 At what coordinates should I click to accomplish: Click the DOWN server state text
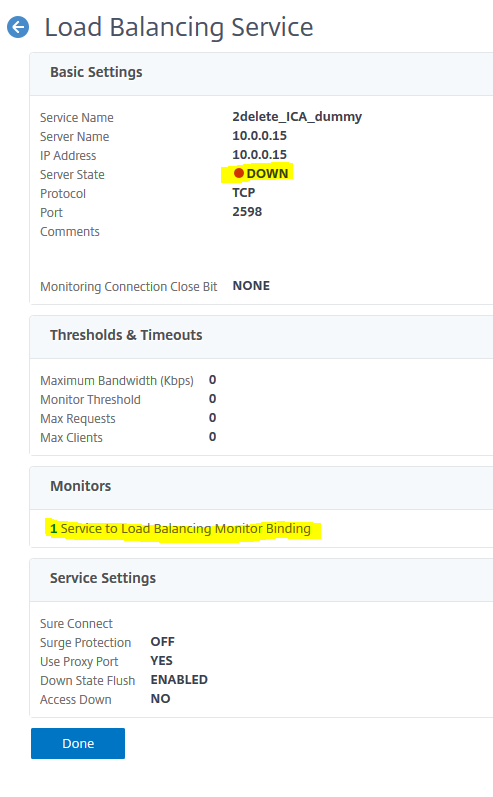[267, 173]
